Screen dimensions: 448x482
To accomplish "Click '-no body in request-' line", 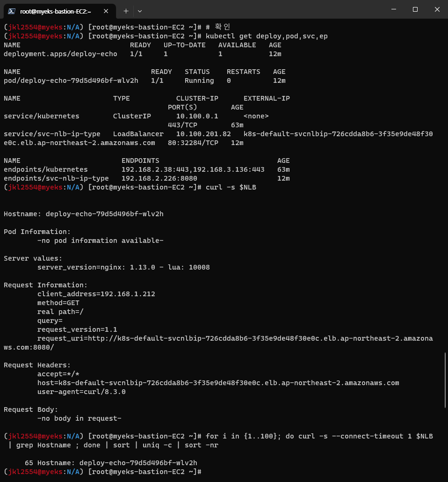I will 79,418.
